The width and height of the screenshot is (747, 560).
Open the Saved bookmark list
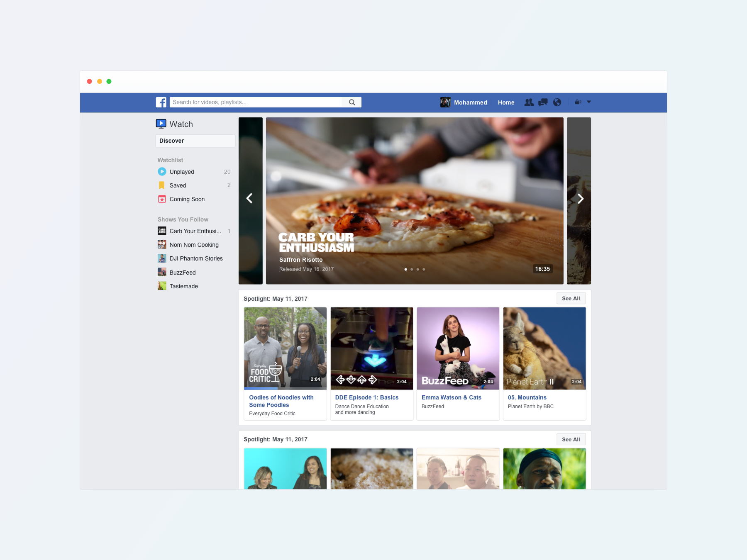click(178, 185)
